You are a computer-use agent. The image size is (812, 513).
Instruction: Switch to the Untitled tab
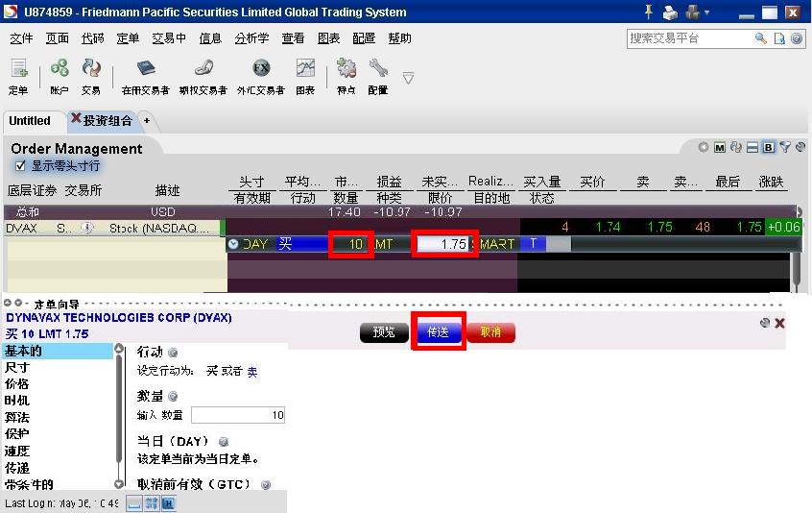(x=30, y=121)
